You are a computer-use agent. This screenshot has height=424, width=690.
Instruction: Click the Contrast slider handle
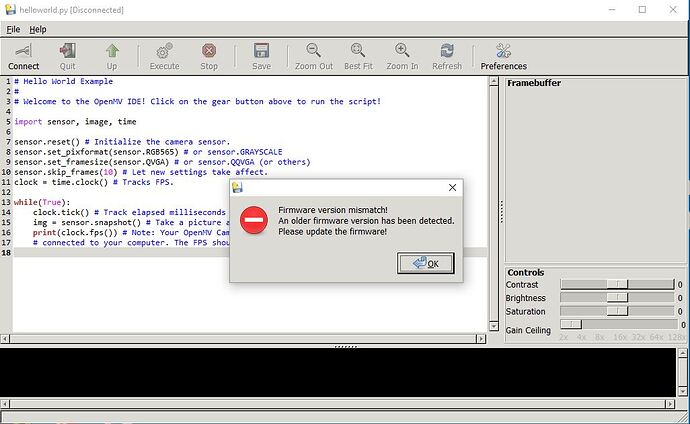(617, 285)
